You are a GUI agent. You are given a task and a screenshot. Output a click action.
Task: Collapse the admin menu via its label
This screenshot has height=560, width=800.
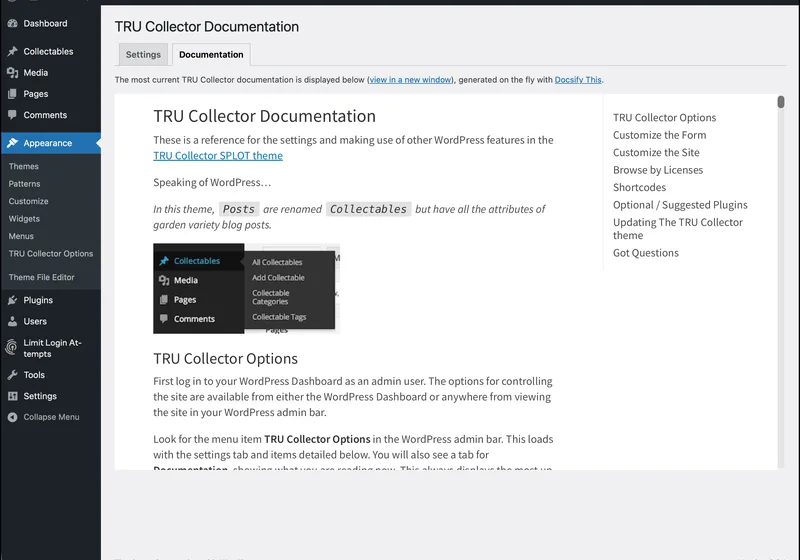point(52,417)
